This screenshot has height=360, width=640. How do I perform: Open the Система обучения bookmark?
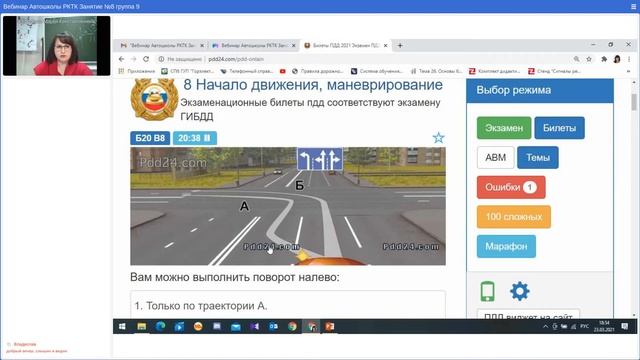(377, 71)
